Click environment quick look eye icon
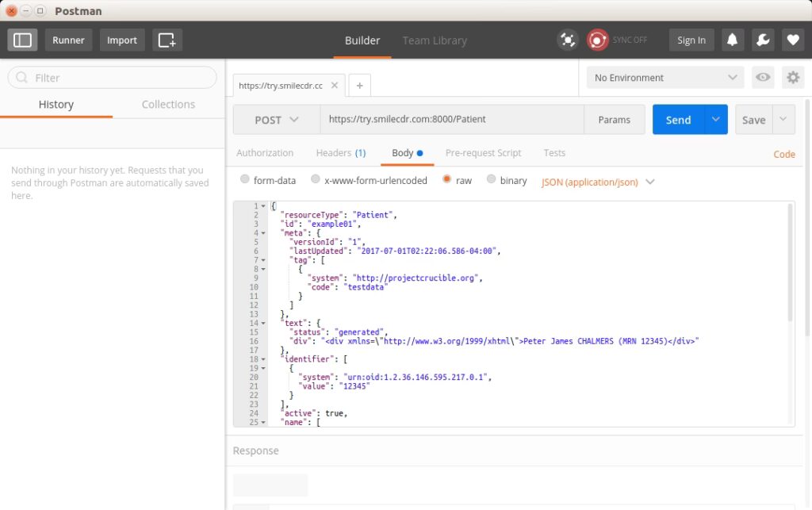The width and height of the screenshot is (812, 510). tap(763, 78)
